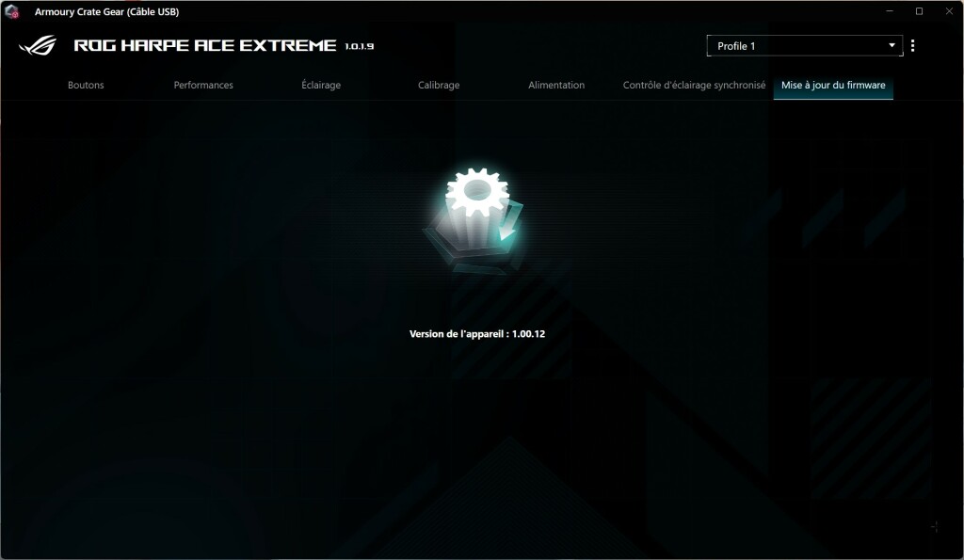Open the Éclairage tab
The image size is (964, 560).
pos(321,85)
